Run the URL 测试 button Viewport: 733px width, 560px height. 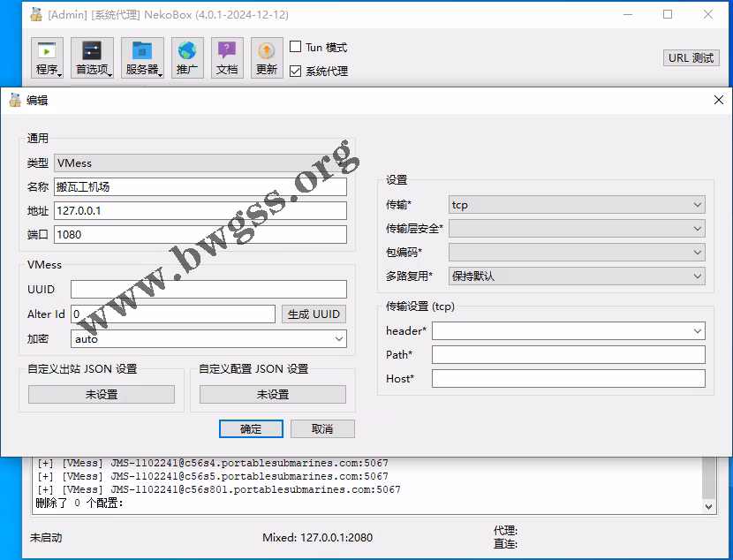pyautogui.click(x=691, y=58)
